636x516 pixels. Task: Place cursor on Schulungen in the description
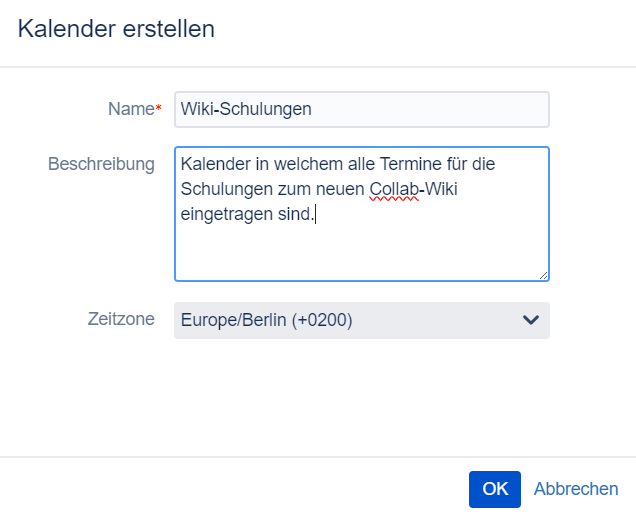click(x=223, y=188)
